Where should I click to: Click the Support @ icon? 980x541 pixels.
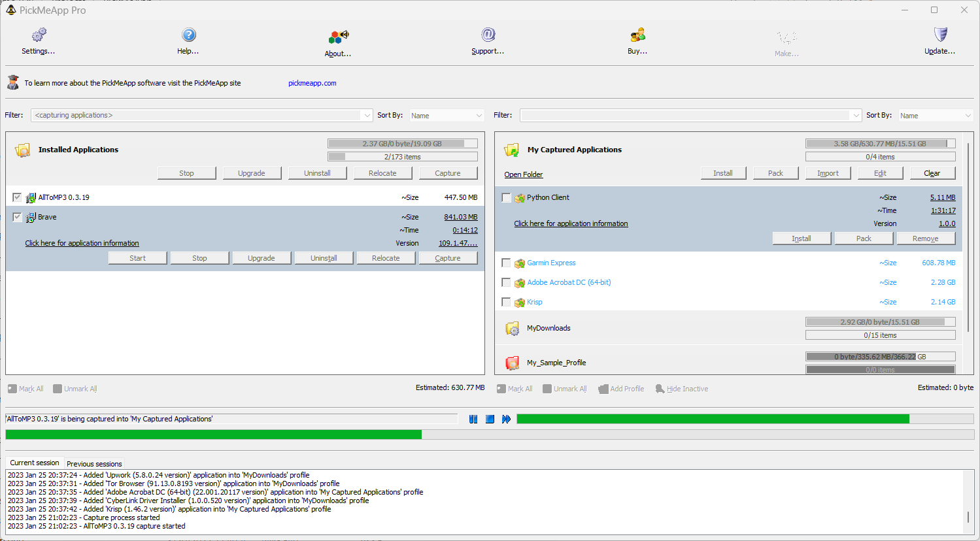pos(488,35)
